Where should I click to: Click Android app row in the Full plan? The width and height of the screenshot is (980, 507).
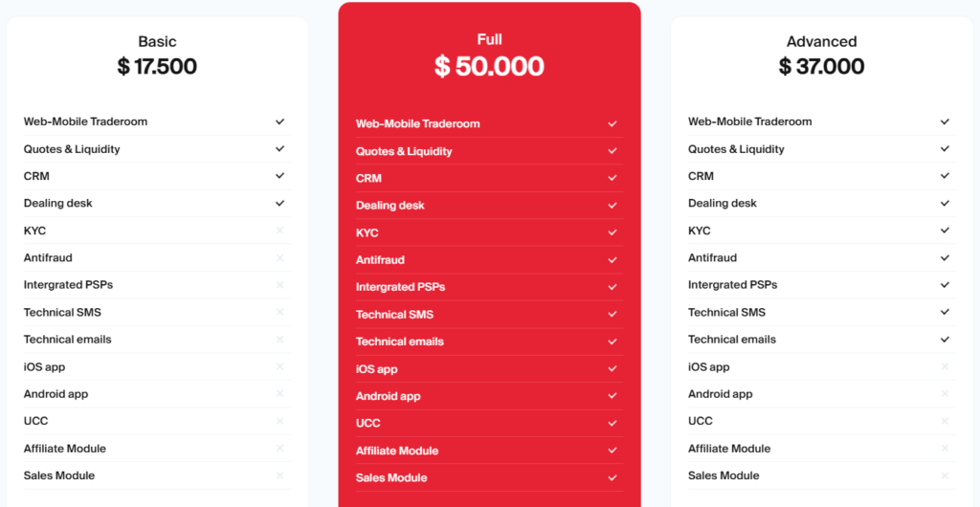pos(389,396)
